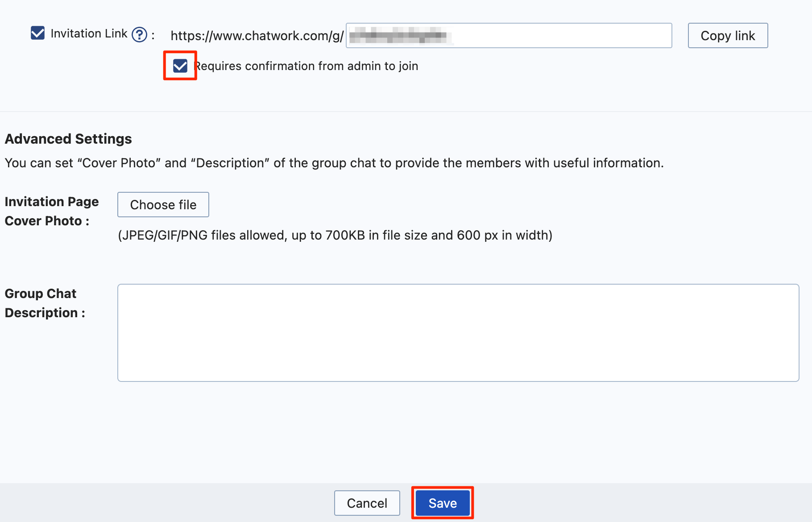Focus the Group Chat Description text area

(458, 333)
